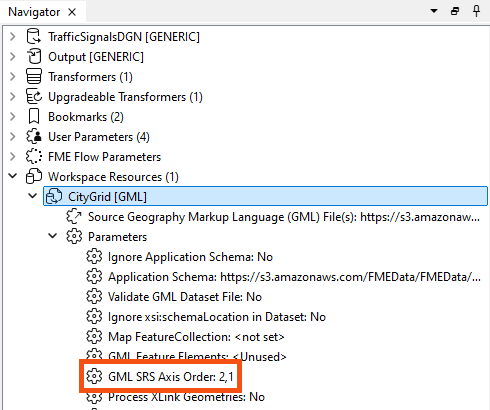Click the Map FeatureCollection gear icon
The height and width of the screenshot is (410, 490).
[x=94, y=337]
